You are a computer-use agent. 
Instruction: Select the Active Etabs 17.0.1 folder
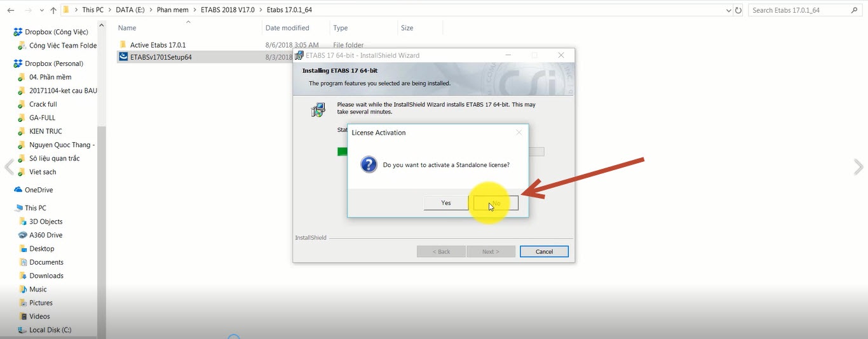[x=158, y=45]
